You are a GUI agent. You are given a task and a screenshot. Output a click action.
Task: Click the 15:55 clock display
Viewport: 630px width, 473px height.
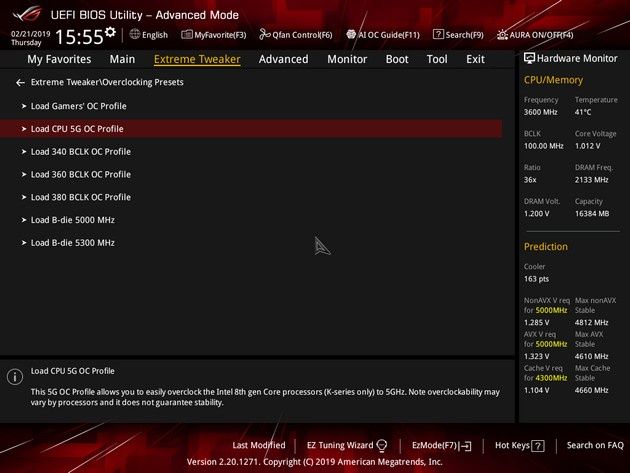79,37
